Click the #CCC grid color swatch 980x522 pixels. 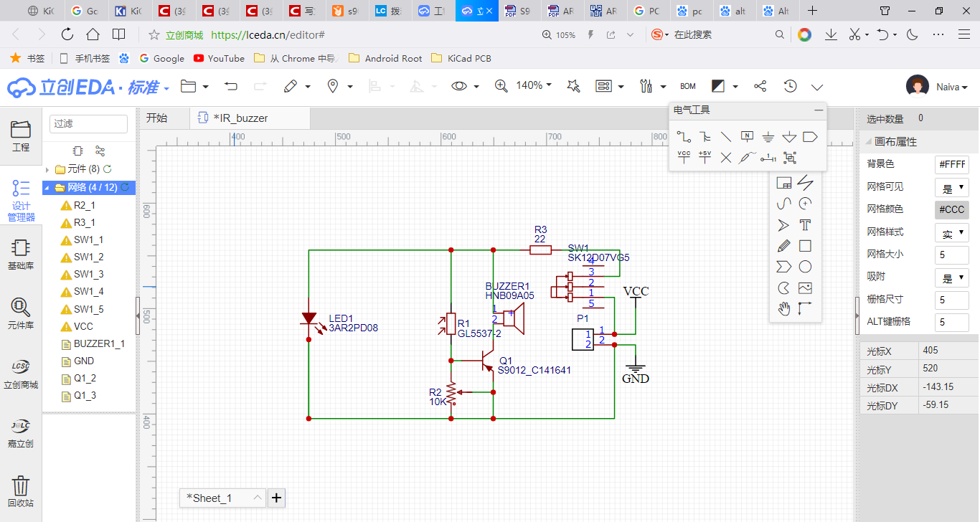point(952,209)
